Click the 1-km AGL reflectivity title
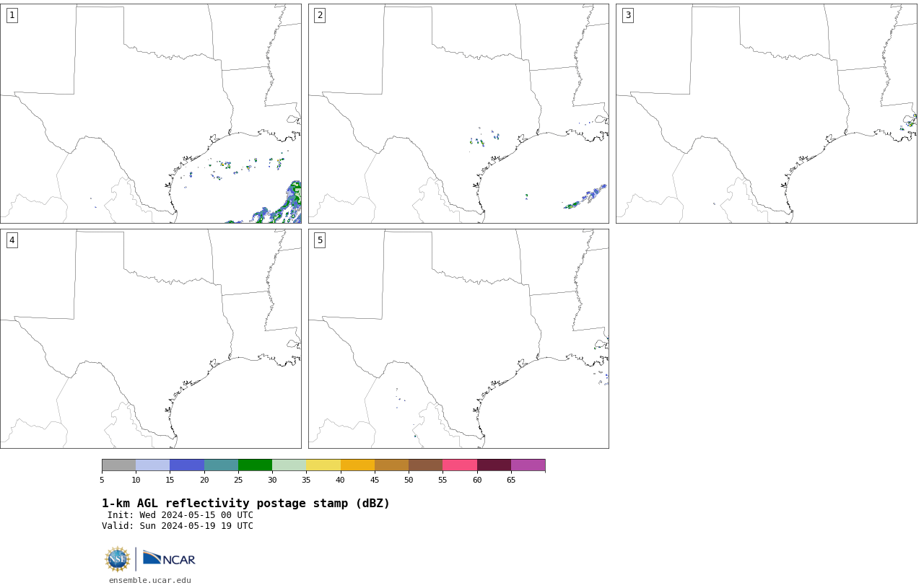924x588 pixels. pos(245,504)
